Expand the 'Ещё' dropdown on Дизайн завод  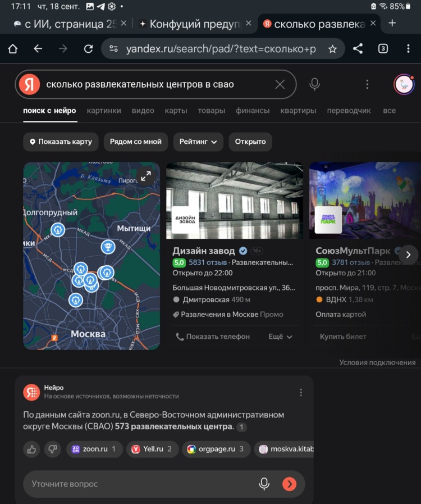(280, 337)
